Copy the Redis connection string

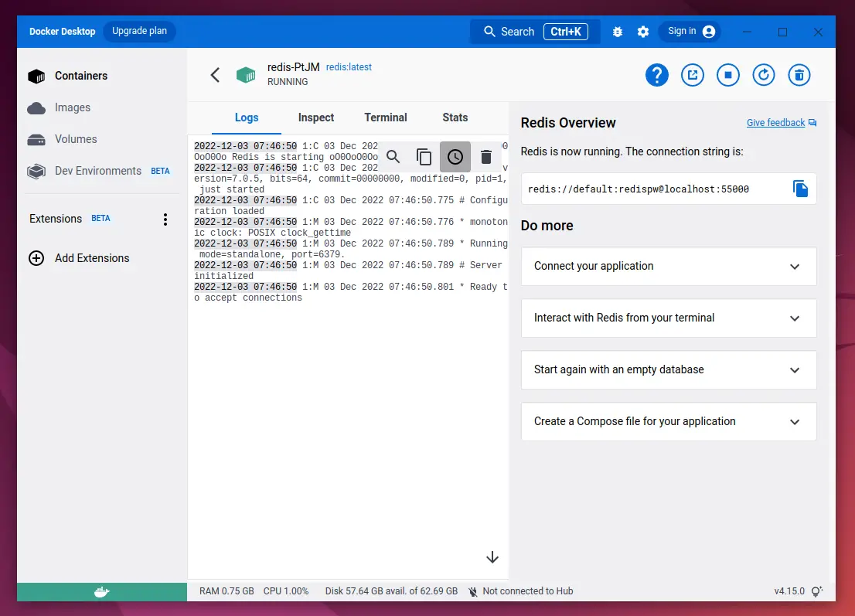click(800, 189)
